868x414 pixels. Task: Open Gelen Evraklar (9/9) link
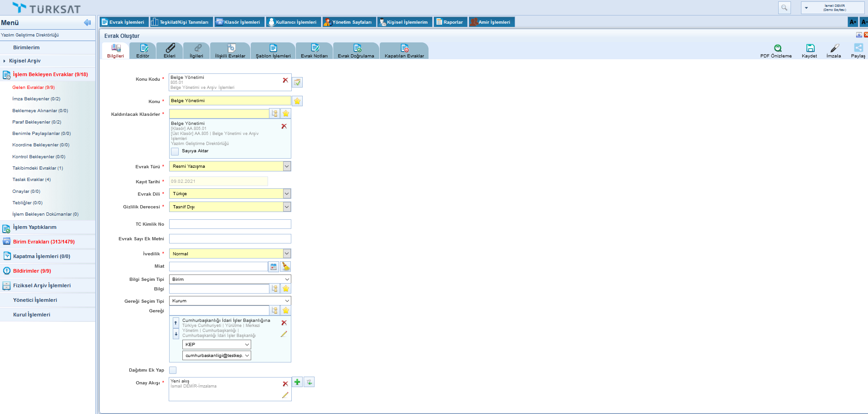tap(33, 88)
